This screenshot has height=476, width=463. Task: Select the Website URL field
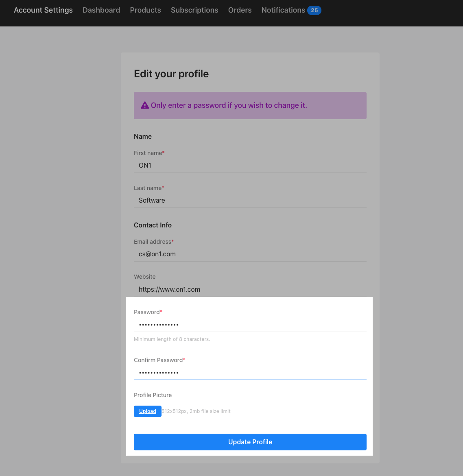click(x=250, y=290)
